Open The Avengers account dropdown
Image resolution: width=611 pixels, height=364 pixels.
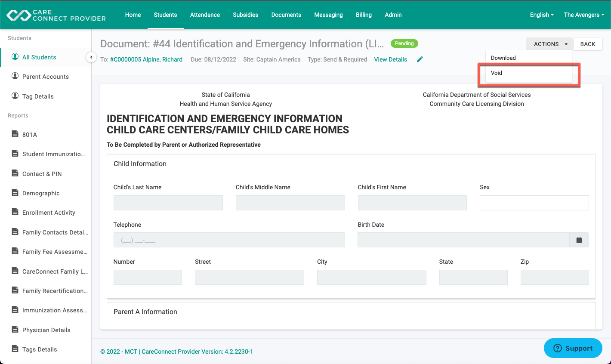[x=584, y=15]
